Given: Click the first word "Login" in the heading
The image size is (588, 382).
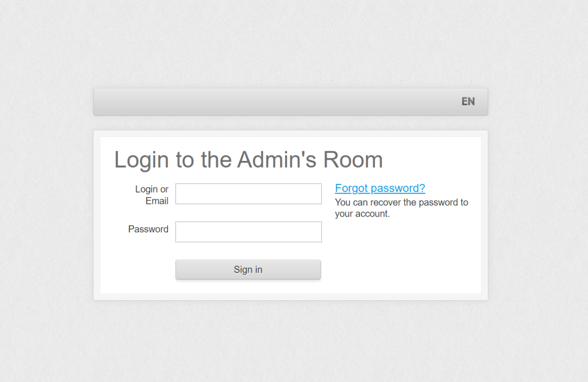Looking at the screenshot, I should pos(141,160).
